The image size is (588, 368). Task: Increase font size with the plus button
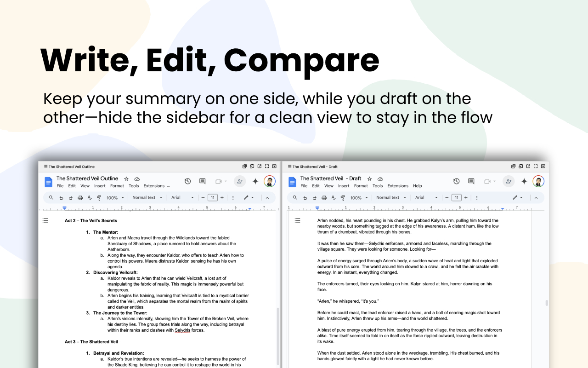[x=222, y=197]
